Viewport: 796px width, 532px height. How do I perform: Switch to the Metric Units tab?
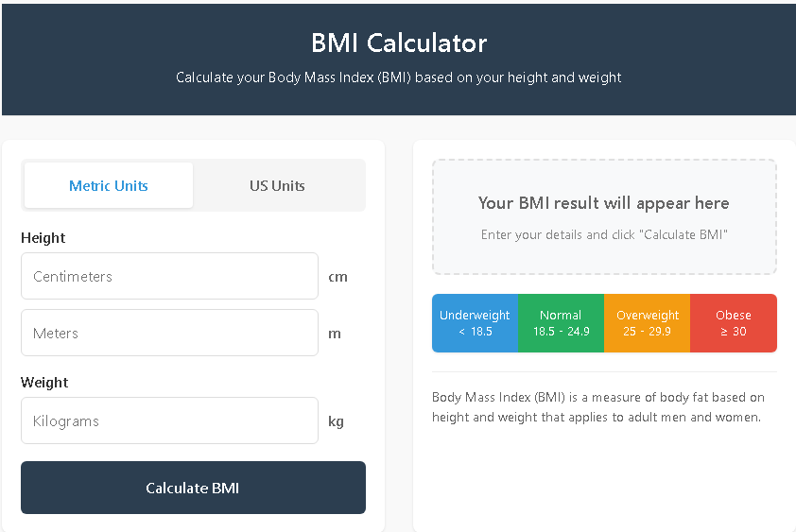pos(109,185)
